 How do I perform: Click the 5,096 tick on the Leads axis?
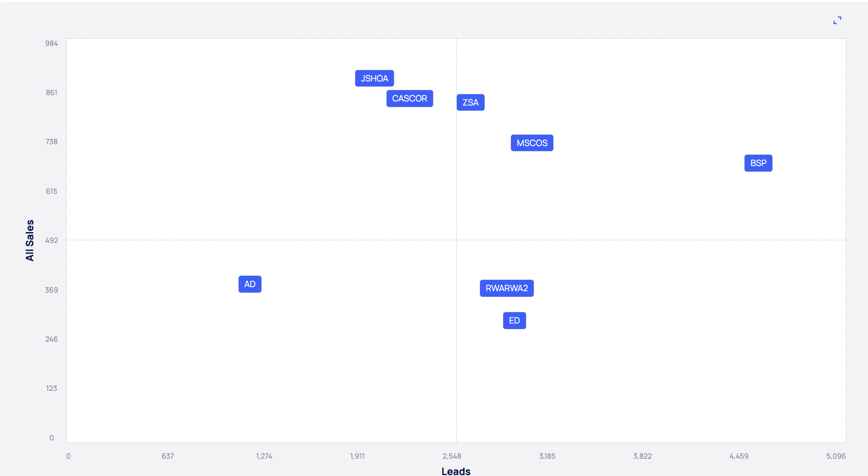tap(836, 456)
